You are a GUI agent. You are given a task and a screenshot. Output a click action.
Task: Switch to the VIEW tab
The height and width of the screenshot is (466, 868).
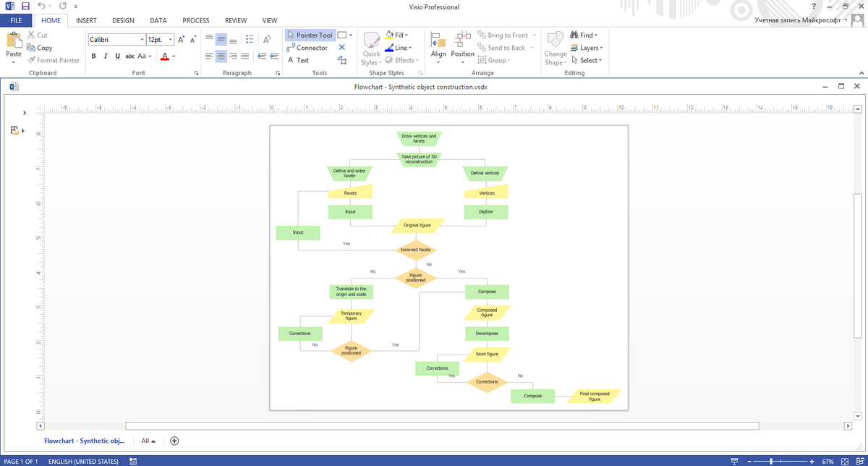(x=270, y=21)
